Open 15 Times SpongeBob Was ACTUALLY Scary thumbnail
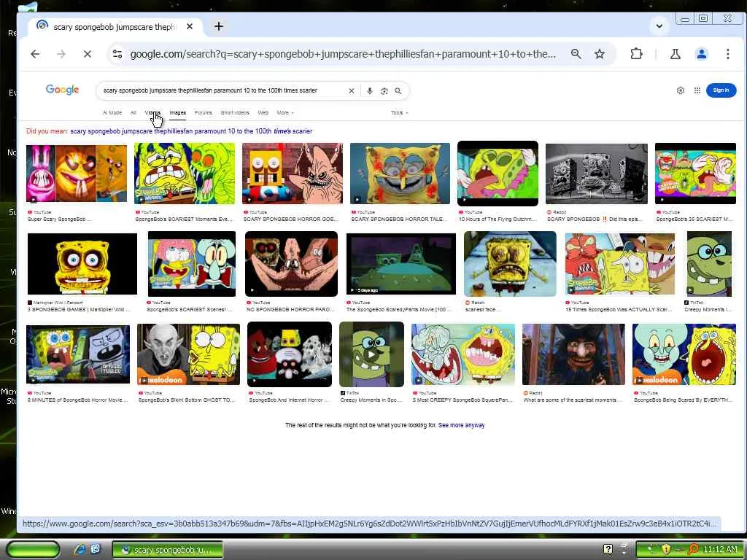This screenshot has width=747, height=560. 620,264
